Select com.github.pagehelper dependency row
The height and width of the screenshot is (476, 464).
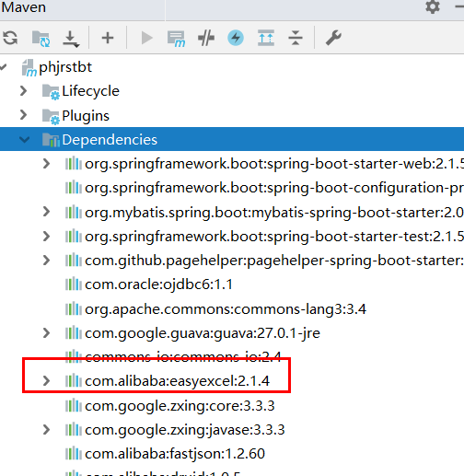[232, 261]
